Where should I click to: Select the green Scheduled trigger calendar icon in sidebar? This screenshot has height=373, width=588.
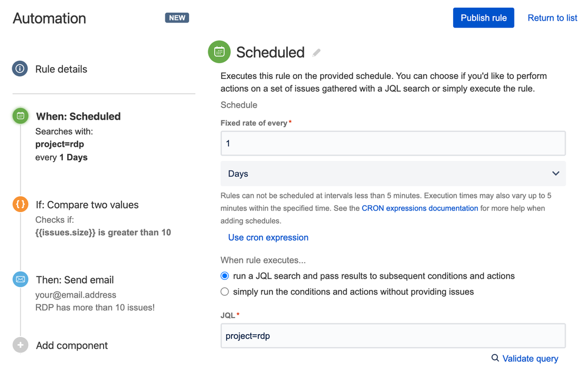click(x=21, y=116)
